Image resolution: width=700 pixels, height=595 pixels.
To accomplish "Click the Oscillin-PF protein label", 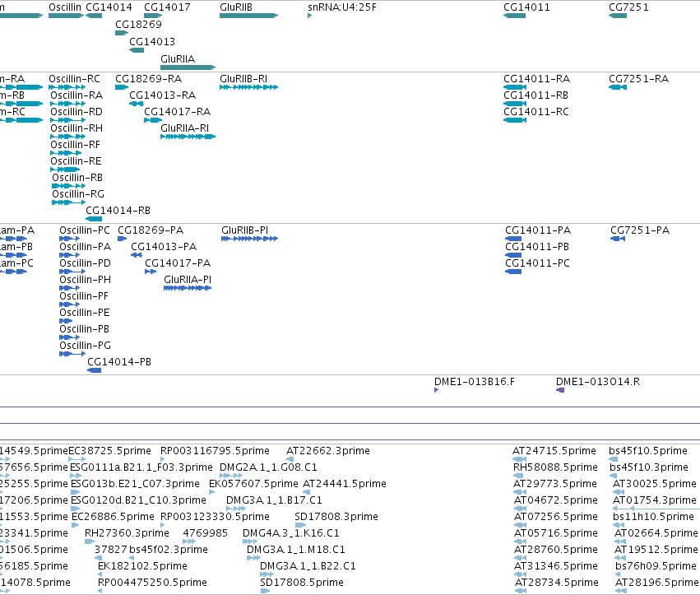I will click(x=84, y=296).
